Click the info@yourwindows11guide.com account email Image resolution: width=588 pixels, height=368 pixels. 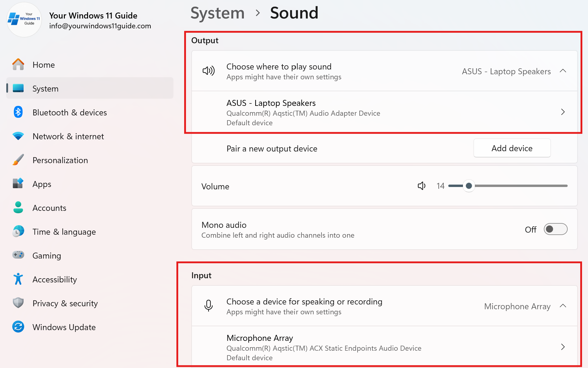pyautogui.click(x=100, y=26)
